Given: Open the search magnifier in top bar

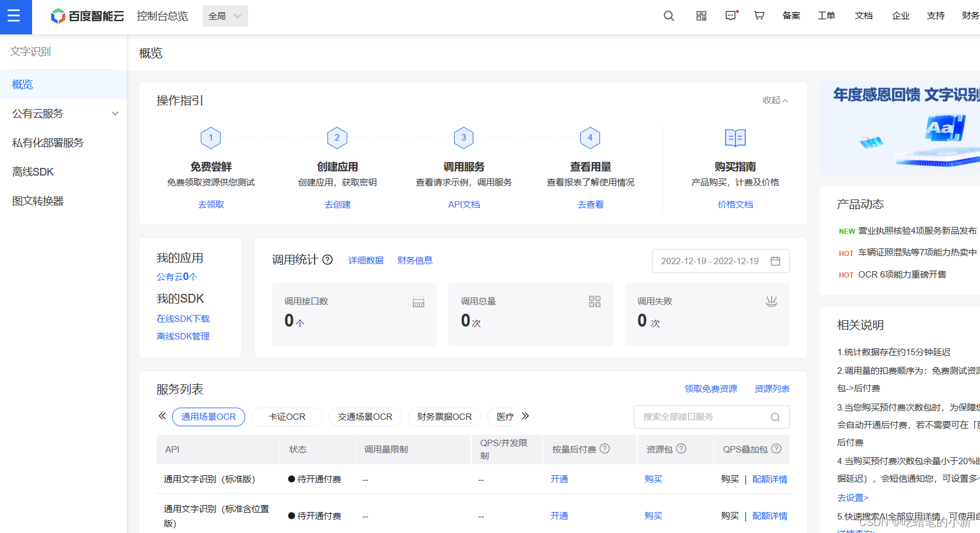Looking at the screenshot, I should click(x=669, y=16).
